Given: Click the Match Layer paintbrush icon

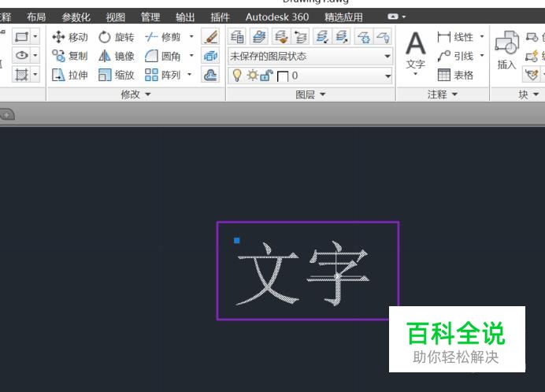Looking at the screenshot, I should point(281,37).
